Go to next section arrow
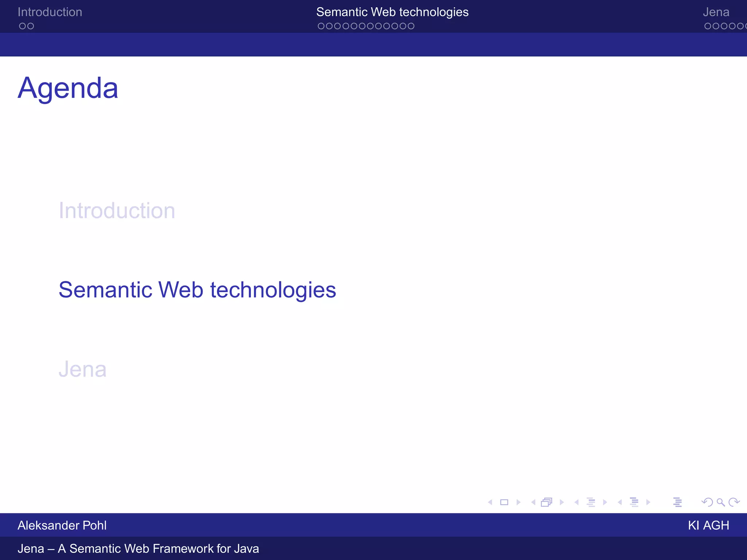The width and height of the screenshot is (747, 560). 648,502
